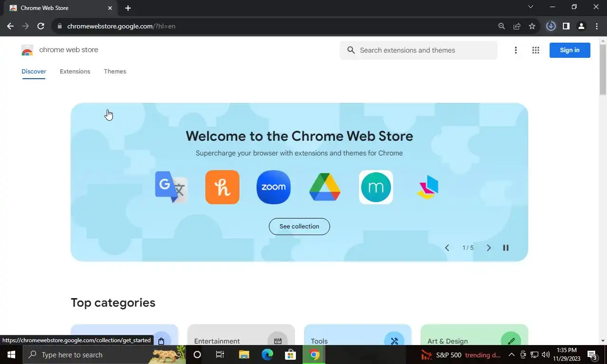Select the Zoom extension icon
The width and height of the screenshot is (607, 364).
click(274, 187)
